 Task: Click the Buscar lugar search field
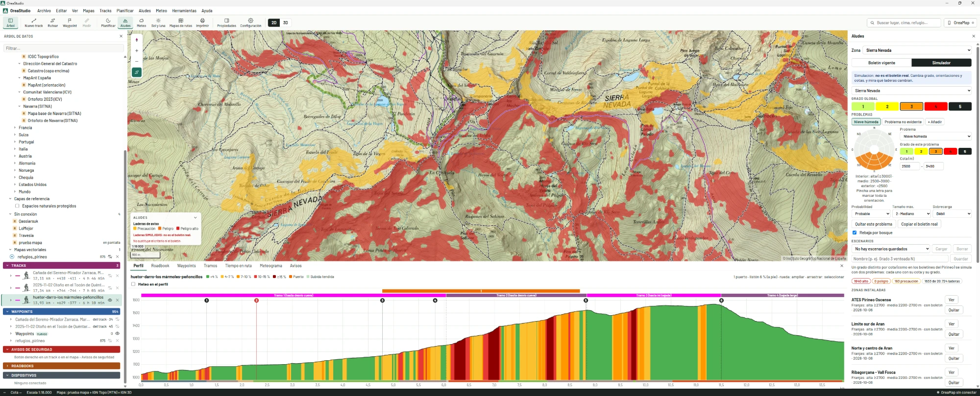(904, 23)
